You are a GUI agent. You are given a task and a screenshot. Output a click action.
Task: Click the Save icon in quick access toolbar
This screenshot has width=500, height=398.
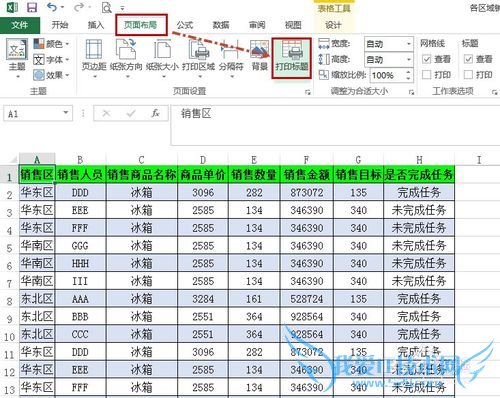tap(32, 8)
